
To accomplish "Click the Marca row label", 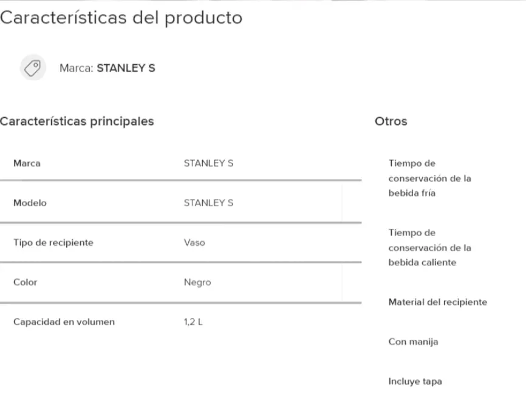I will point(27,163).
